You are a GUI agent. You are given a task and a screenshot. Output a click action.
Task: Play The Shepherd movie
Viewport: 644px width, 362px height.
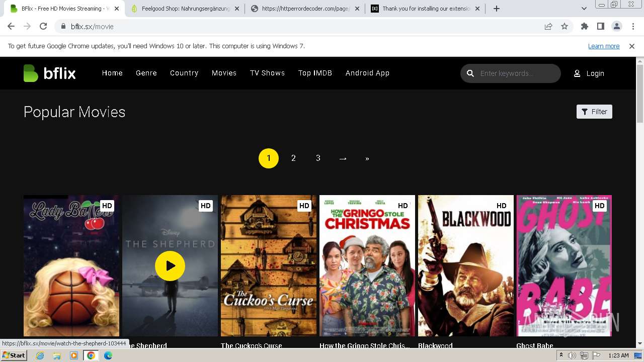(x=170, y=266)
